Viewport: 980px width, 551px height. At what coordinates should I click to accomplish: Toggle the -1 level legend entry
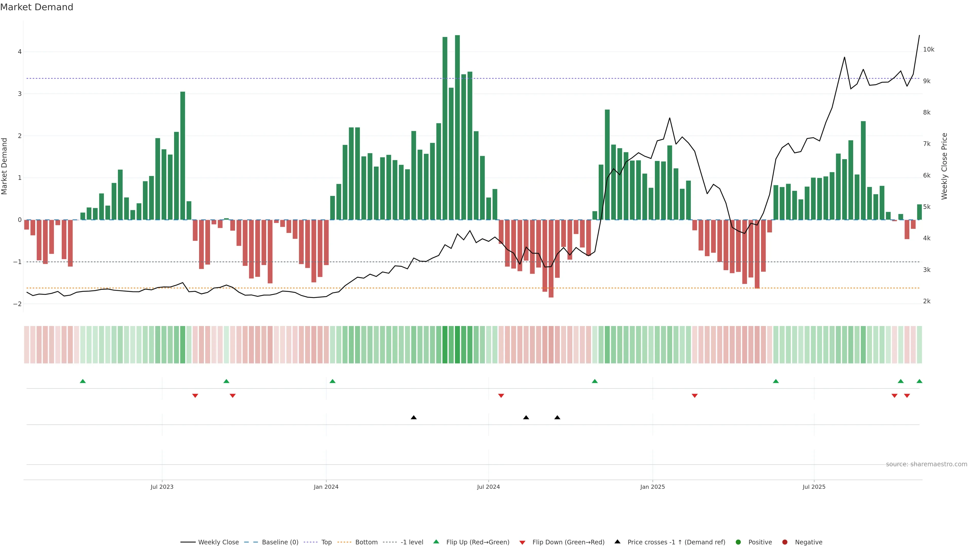412,542
